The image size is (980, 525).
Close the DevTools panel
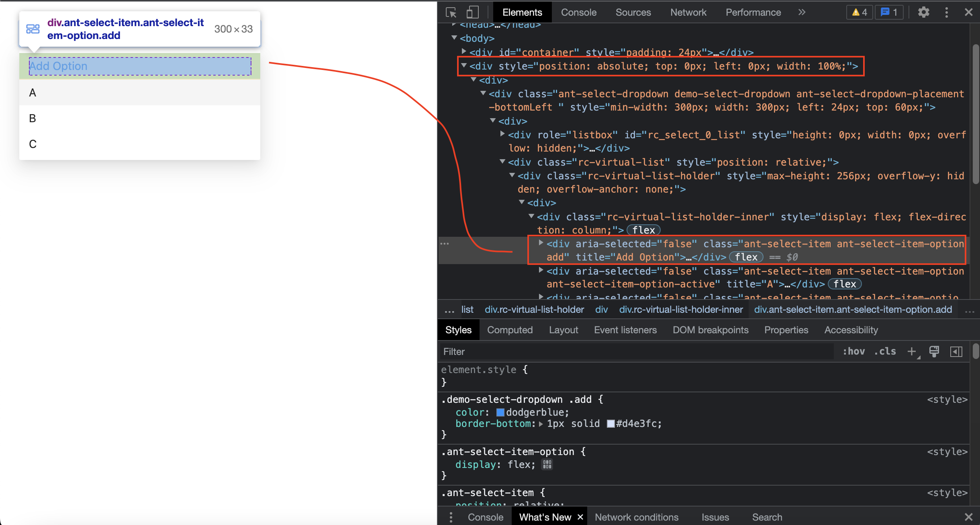click(x=969, y=12)
